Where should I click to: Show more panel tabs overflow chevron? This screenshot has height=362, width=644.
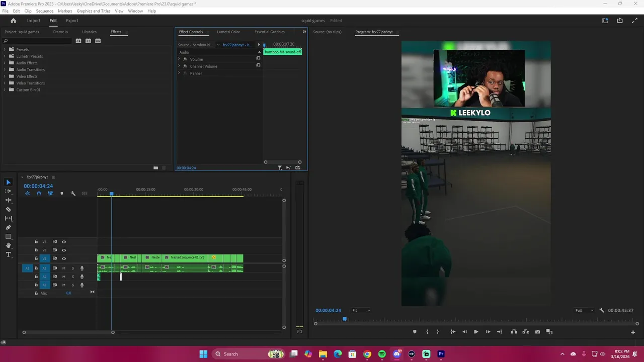(304, 32)
